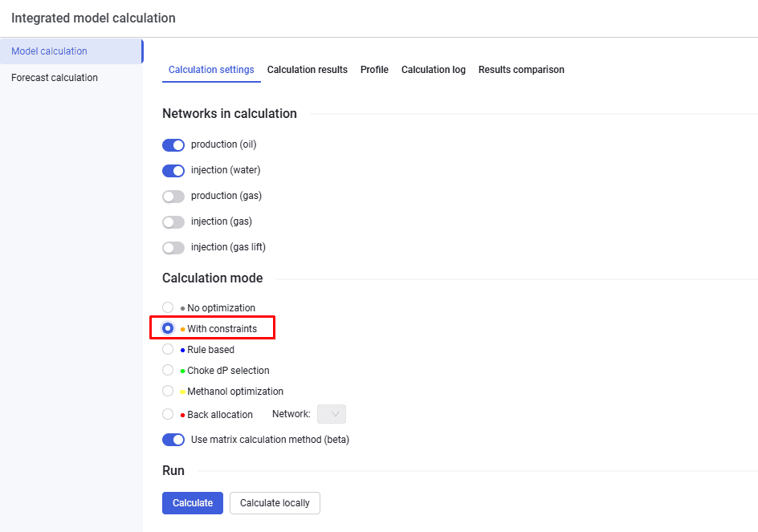Open the Network dropdown
758x532 pixels.
click(x=332, y=414)
